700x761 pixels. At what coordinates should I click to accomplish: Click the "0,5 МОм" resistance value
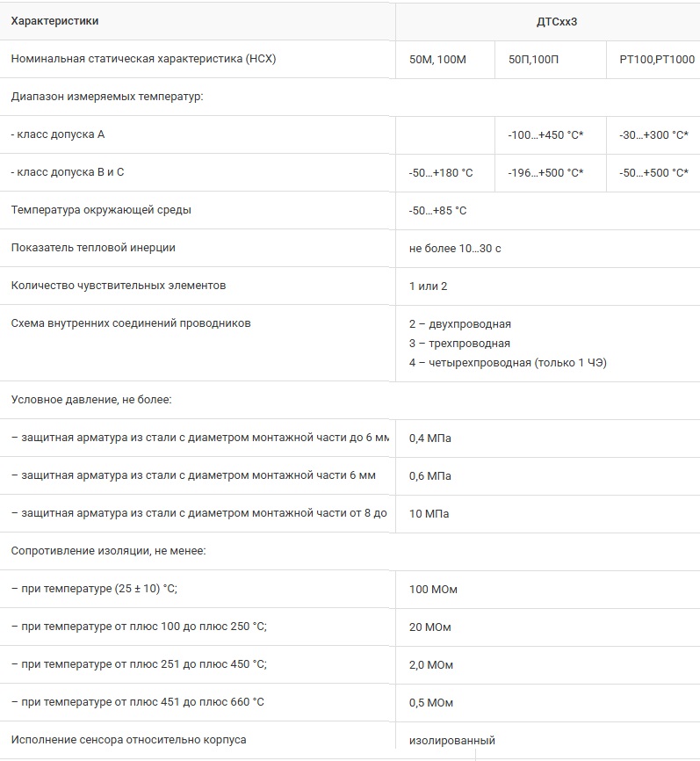tap(431, 703)
